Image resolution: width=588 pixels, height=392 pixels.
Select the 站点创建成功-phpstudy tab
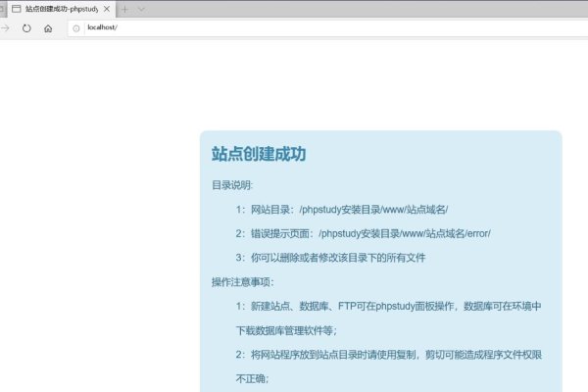(62, 9)
